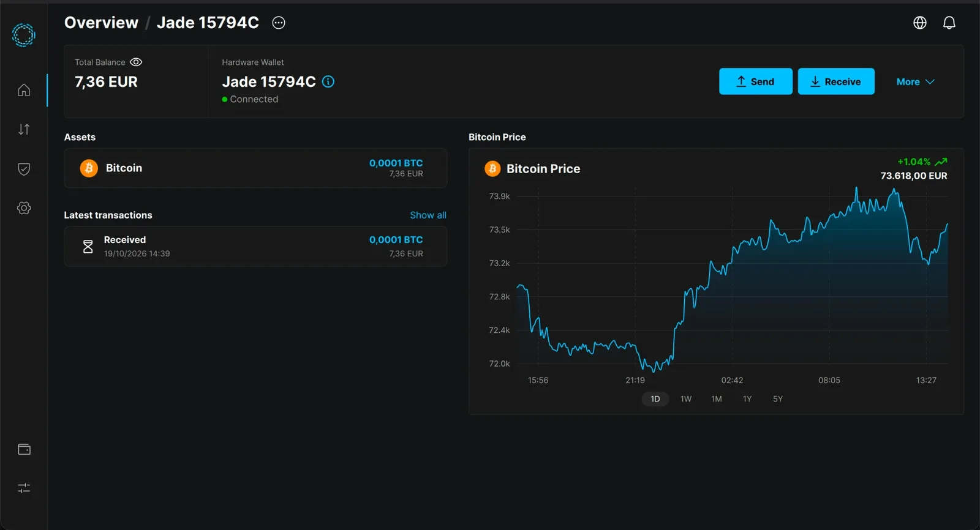980x530 pixels.
Task: Click the app logo in the sidebar
Action: tap(24, 35)
